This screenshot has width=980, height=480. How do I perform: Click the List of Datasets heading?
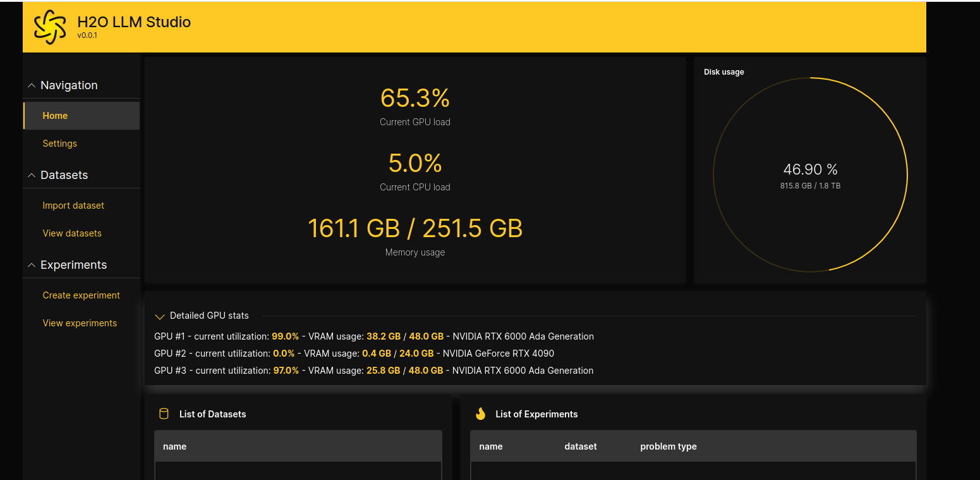click(213, 414)
